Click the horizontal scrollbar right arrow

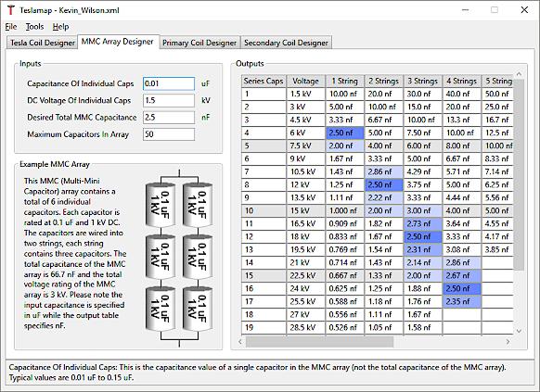point(508,341)
